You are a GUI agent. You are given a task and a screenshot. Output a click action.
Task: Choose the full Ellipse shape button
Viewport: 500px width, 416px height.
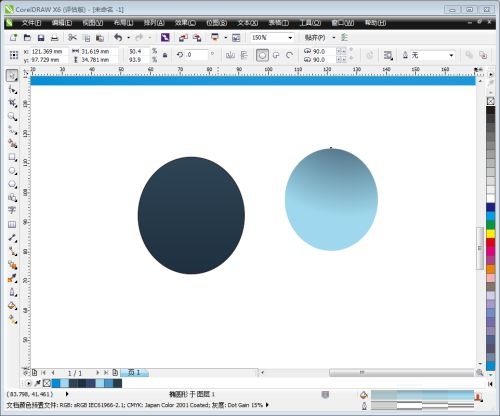coord(262,55)
